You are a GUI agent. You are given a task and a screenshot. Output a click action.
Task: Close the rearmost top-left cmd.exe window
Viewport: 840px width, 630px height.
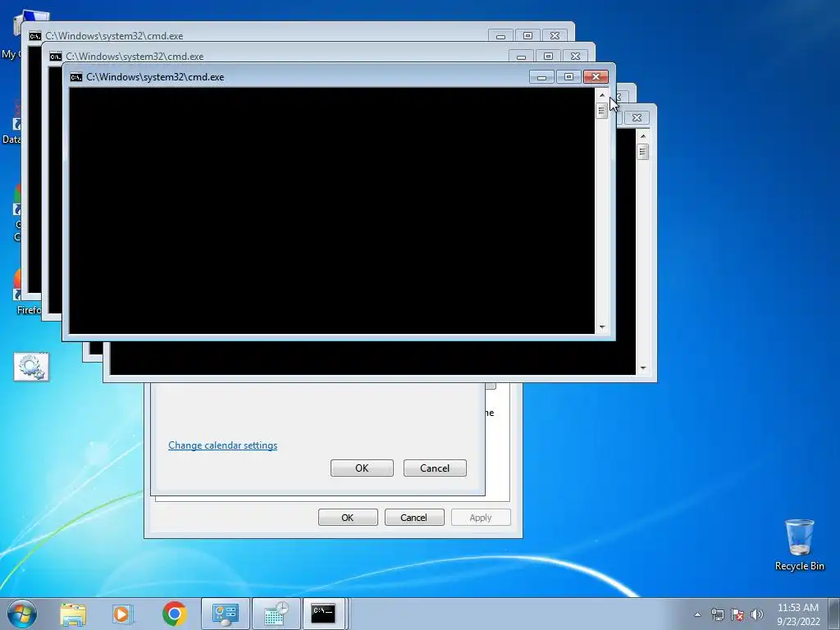[555, 36]
